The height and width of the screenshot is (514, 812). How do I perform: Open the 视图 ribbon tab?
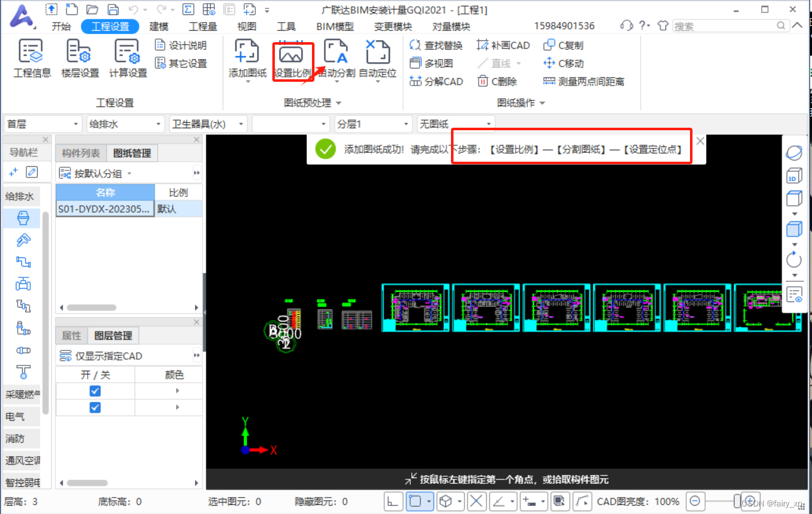247,26
